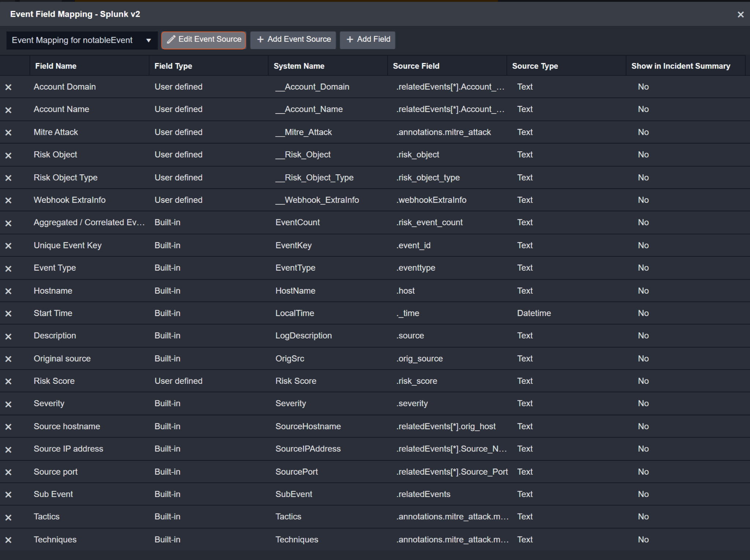Click Add Event Source button

click(x=293, y=40)
